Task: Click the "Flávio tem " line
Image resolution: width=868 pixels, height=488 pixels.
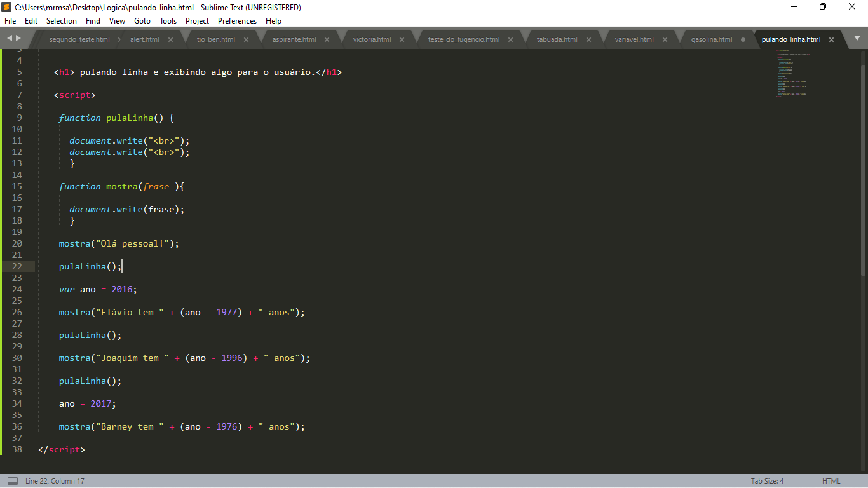Action: (x=182, y=312)
